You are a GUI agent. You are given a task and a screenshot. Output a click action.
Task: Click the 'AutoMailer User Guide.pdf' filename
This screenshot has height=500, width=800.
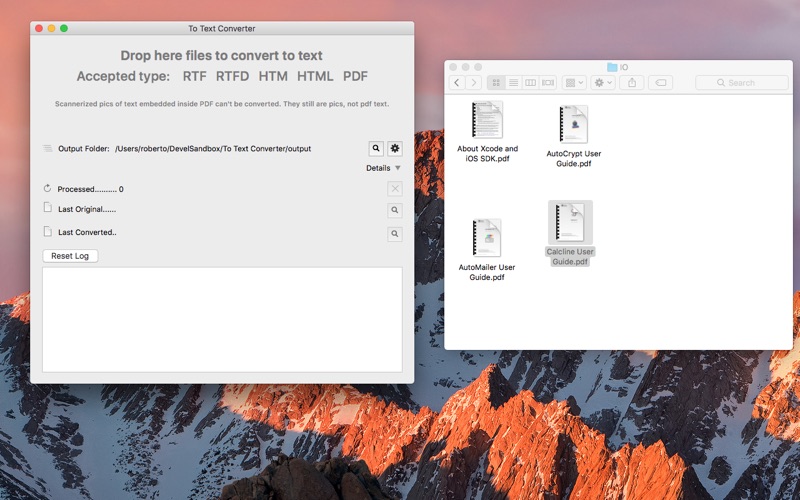point(487,272)
